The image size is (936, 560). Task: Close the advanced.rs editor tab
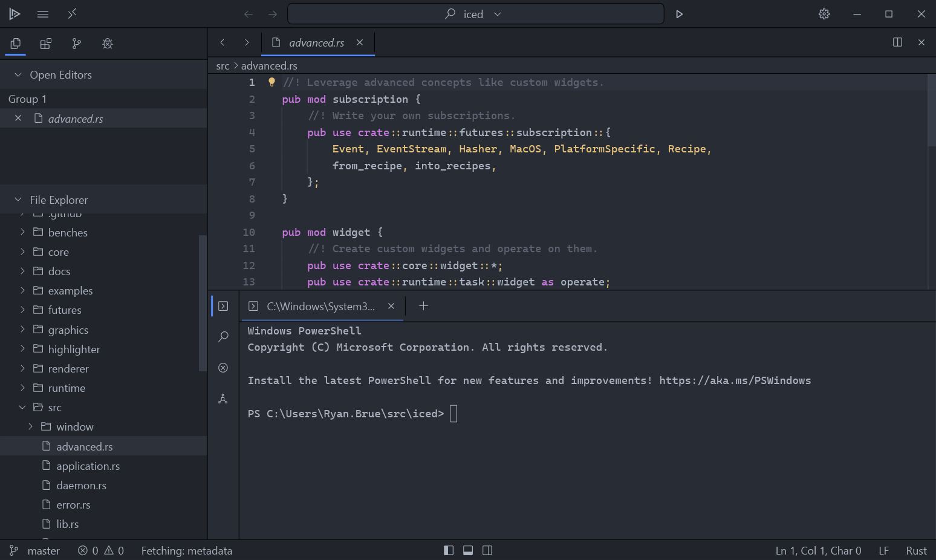(x=360, y=42)
